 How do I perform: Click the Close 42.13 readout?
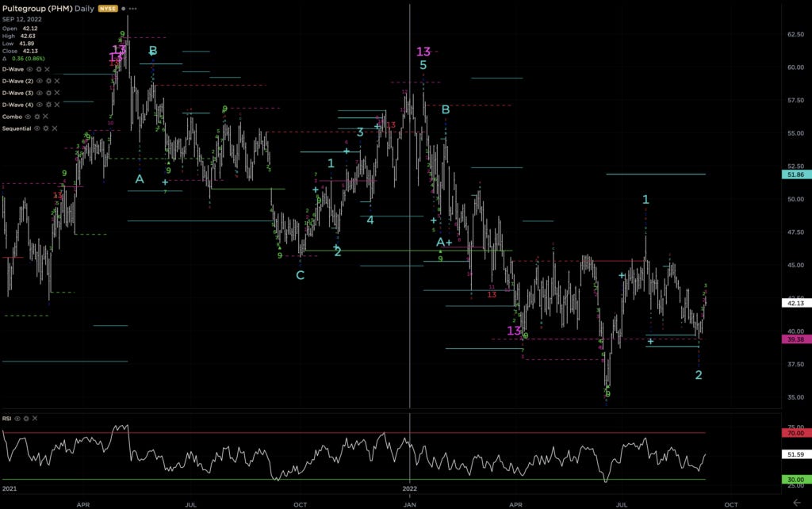click(20, 52)
